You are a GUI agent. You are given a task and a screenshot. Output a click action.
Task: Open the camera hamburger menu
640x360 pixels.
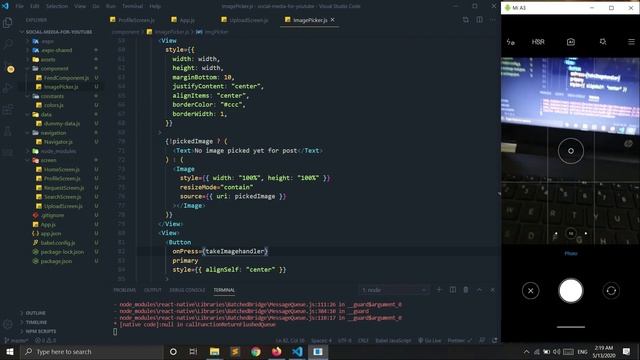[631, 42]
